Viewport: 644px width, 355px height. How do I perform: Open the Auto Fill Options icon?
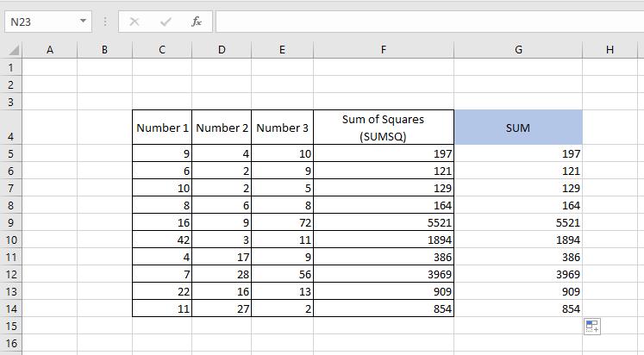pos(591,327)
